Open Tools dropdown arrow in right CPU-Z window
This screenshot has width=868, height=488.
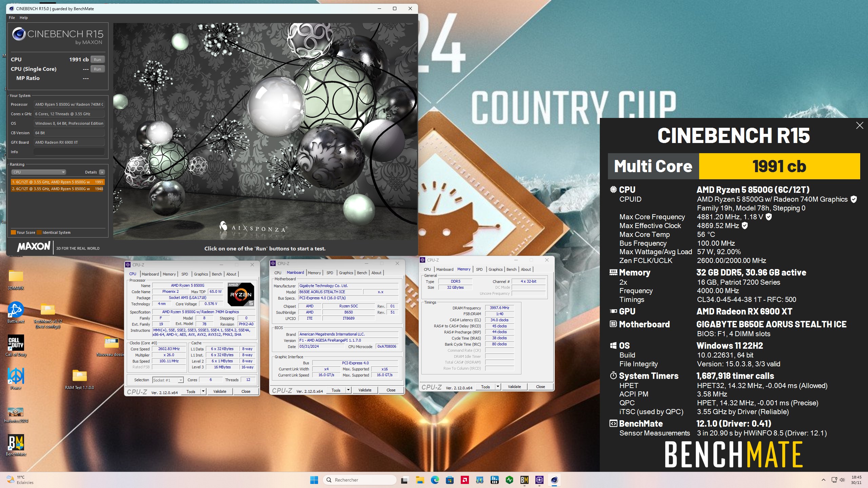pyautogui.click(x=498, y=387)
